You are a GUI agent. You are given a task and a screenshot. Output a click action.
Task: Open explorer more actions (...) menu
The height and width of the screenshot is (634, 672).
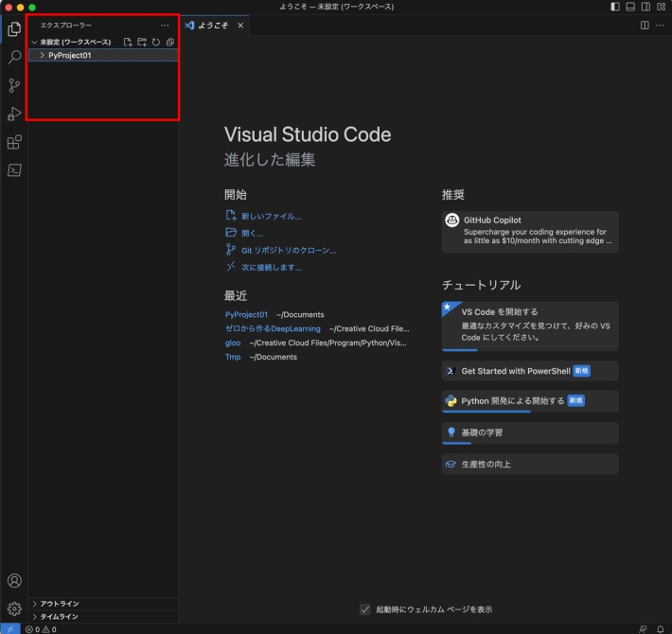point(165,26)
